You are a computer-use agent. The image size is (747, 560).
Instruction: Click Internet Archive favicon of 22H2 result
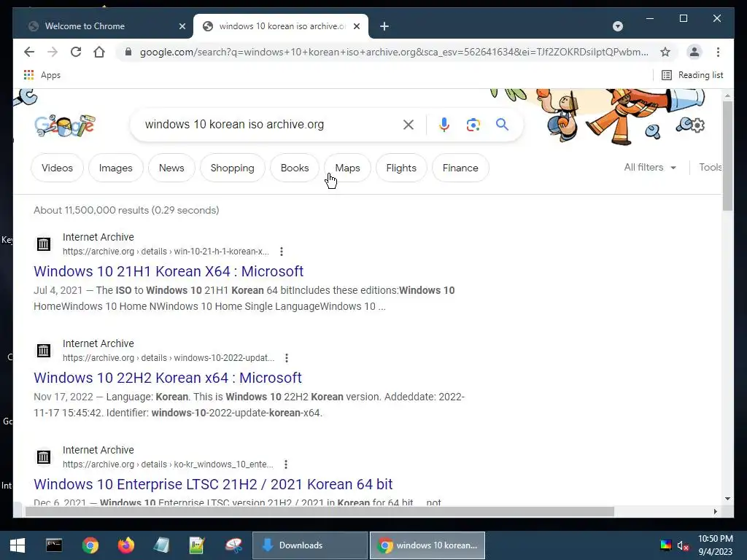[44, 351]
